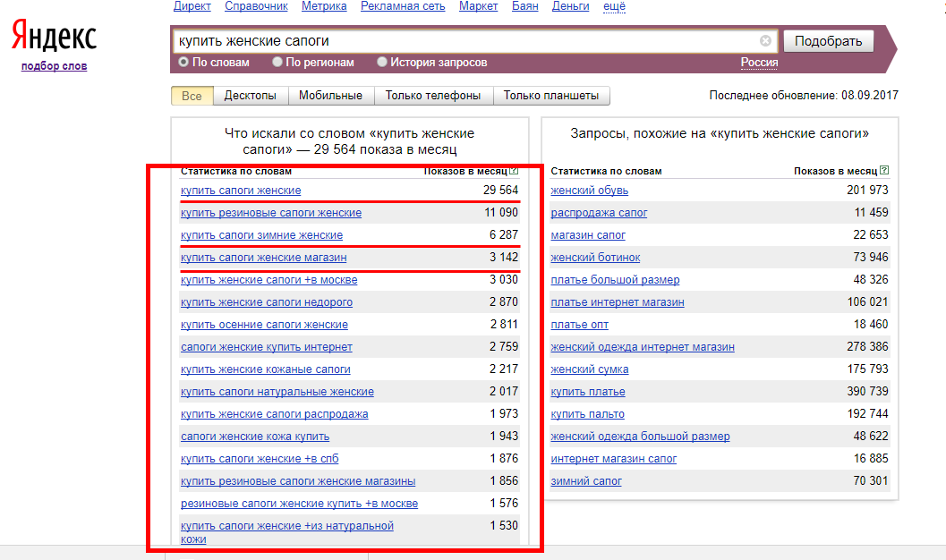The width and height of the screenshot is (946, 560).
Task: Open keyword "купить женские сапоги недорого"
Action: tap(267, 302)
